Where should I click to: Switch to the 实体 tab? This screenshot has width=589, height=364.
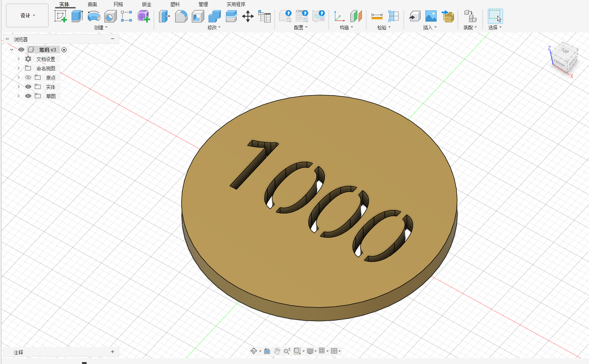coord(64,4)
